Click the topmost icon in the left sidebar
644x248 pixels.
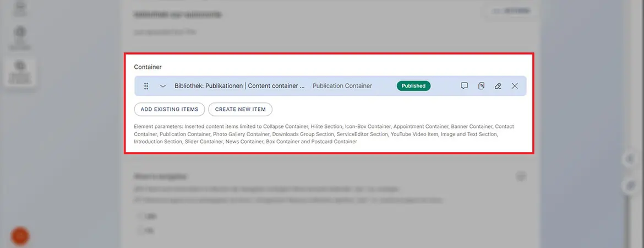coord(20,7)
